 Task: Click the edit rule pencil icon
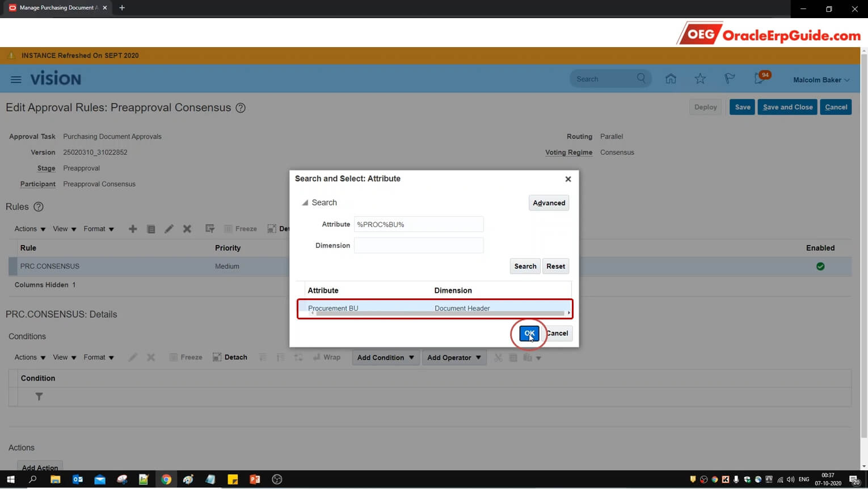click(169, 229)
